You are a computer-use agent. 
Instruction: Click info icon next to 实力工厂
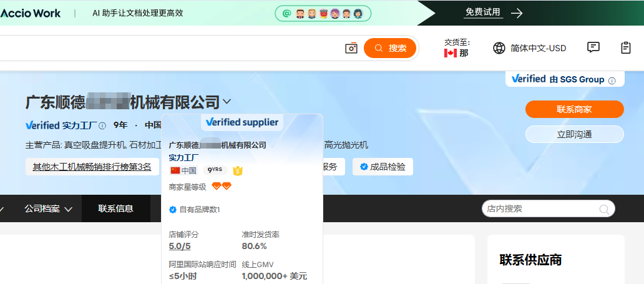pyautogui.click(x=103, y=125)
